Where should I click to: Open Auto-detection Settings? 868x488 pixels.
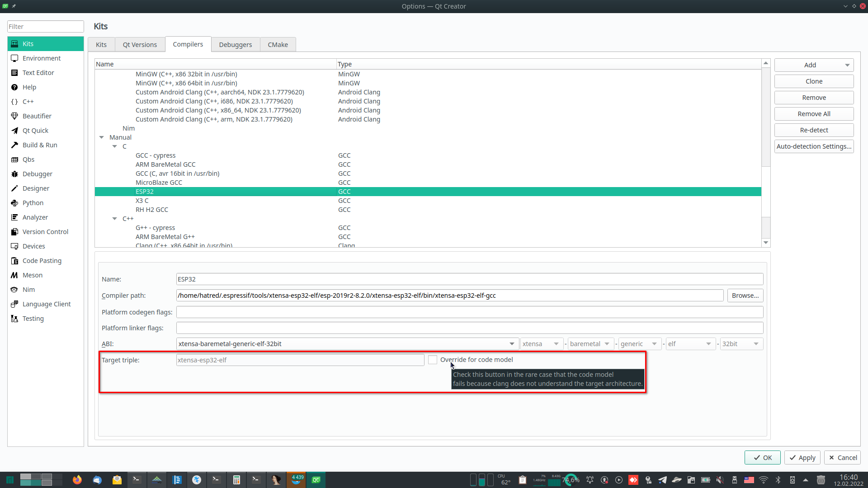(x=814, y=146)
